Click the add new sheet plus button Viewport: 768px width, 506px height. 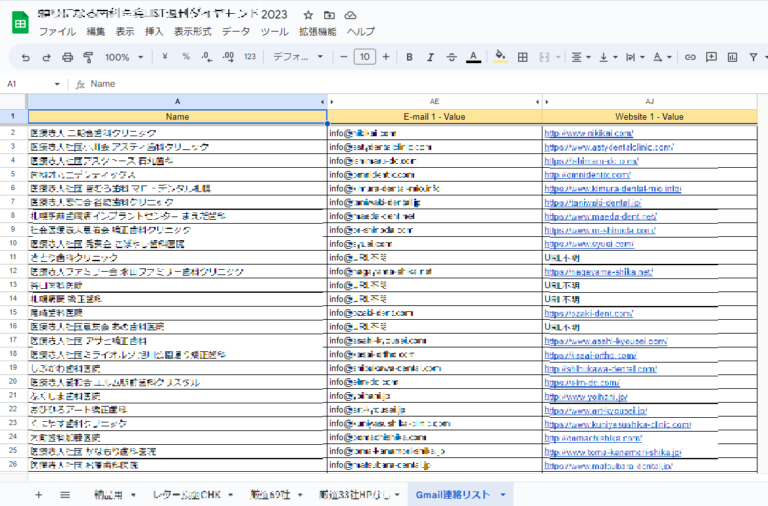click(x=39, y=494)
